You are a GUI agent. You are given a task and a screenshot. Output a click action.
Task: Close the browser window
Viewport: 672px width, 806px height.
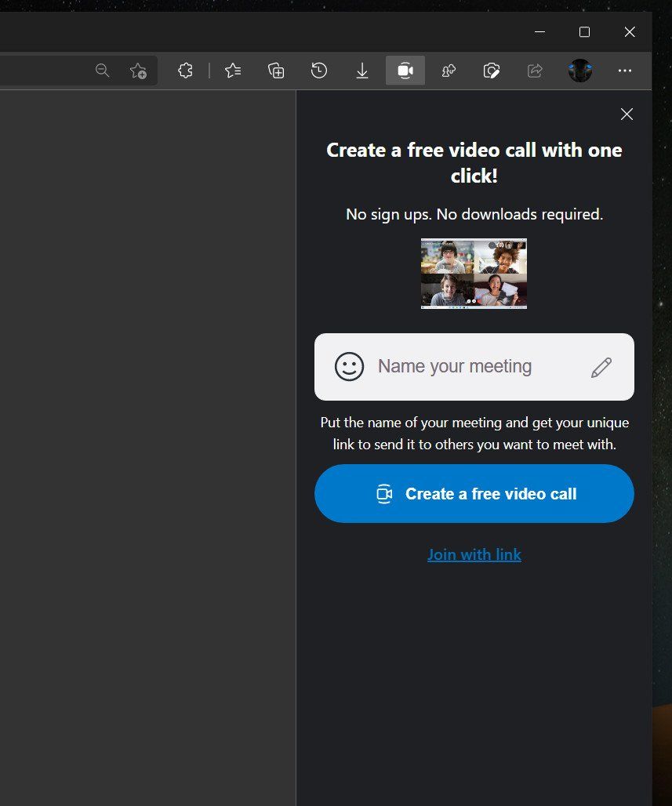(x=630, y=32)
